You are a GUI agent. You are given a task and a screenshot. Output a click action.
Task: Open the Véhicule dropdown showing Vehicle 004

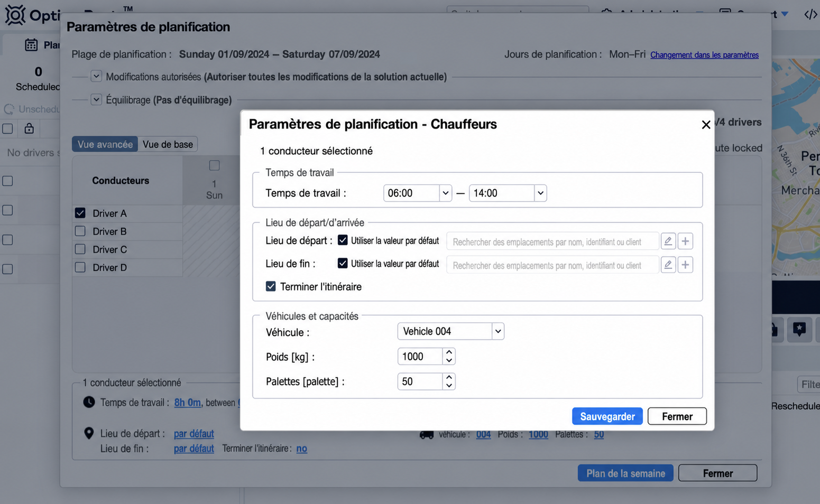click(x=450, y=331)
